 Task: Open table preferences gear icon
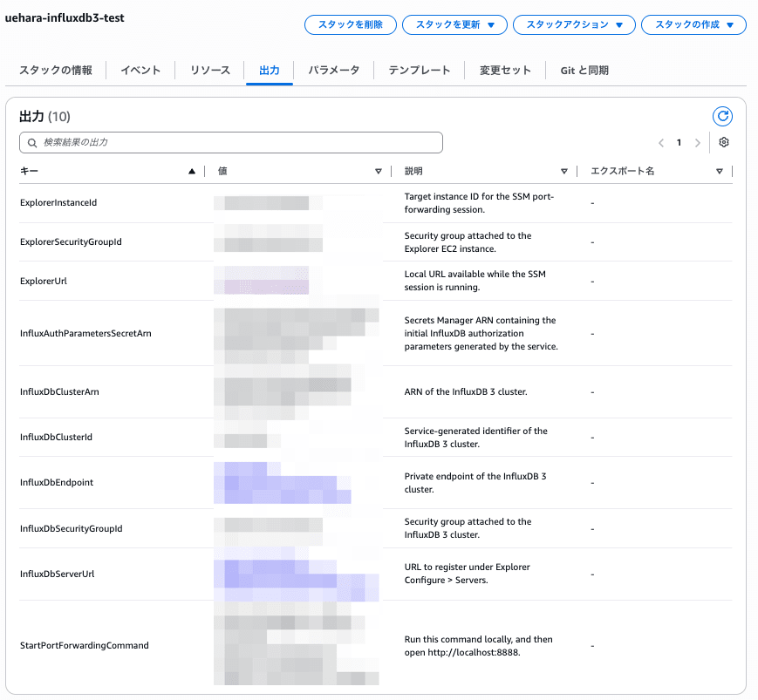pos(724,142)
